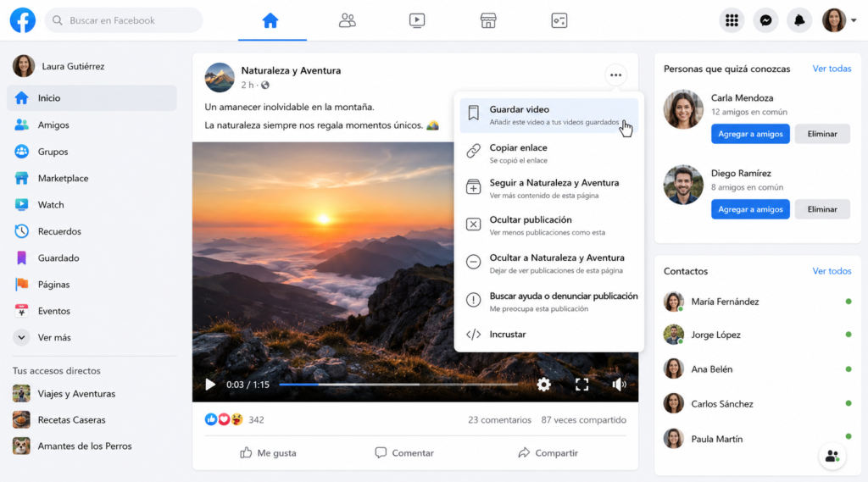Add Carla Mendoza as friend
This screenshot has width=868, height=482.
pos(750,134)
